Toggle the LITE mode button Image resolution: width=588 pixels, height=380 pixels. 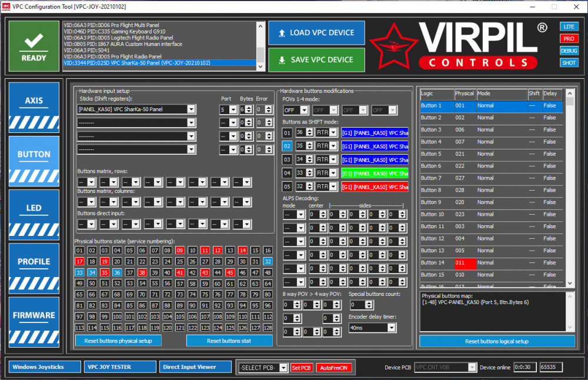(569, 27)
